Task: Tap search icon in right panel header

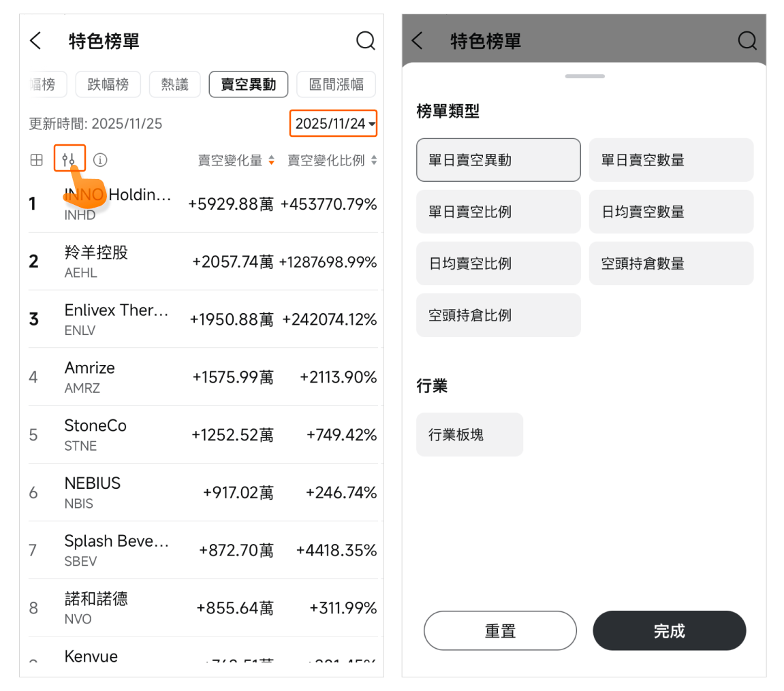Action: (747, 41)
